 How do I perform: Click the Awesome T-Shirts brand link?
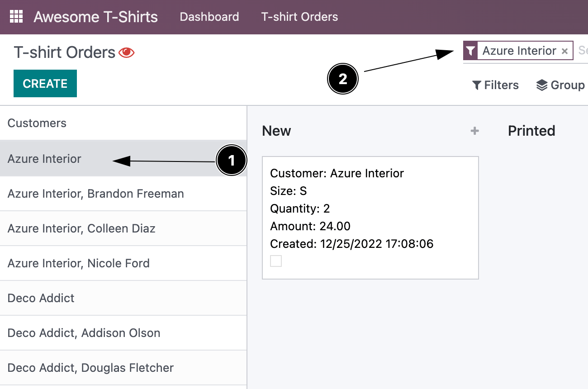point(95,17)
